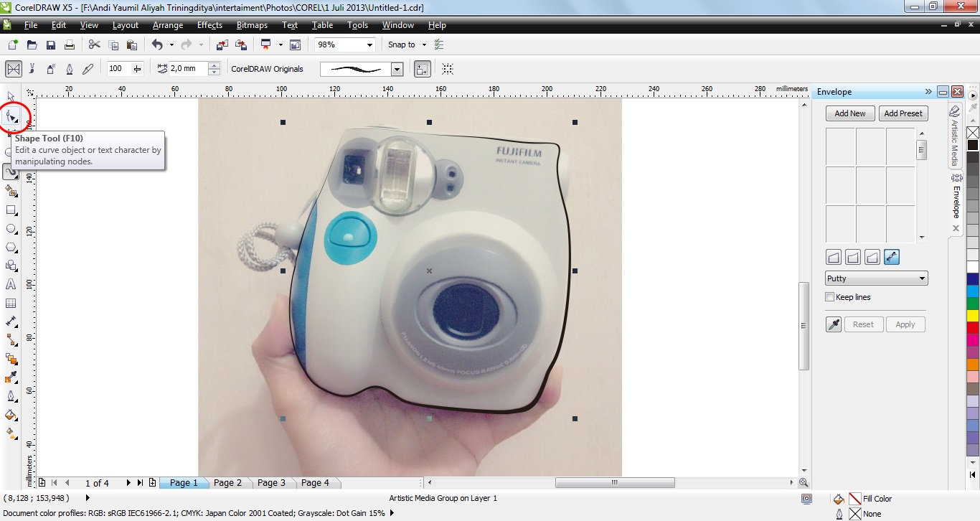The width and height of the screenshot is (980, 521).
Task: Toggle scale stroke with object button
Action: coord(423,69)
